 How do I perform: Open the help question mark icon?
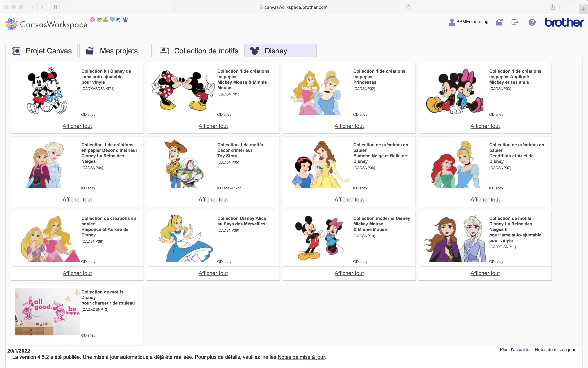coord(532,22)
